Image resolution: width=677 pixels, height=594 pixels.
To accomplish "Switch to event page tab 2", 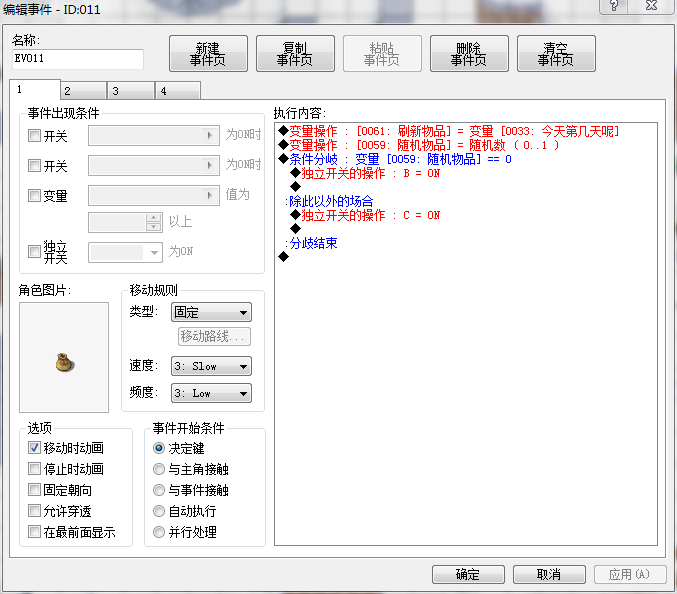I will click(x=83, y=91).
